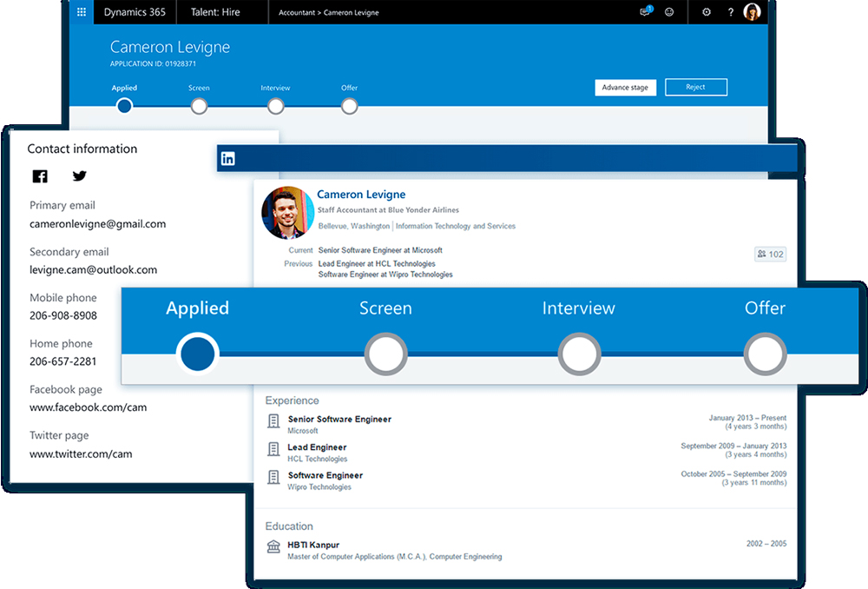Click the Bellevue, Washington location
This screenshot has width=868, height=589.
coord(354,226)
